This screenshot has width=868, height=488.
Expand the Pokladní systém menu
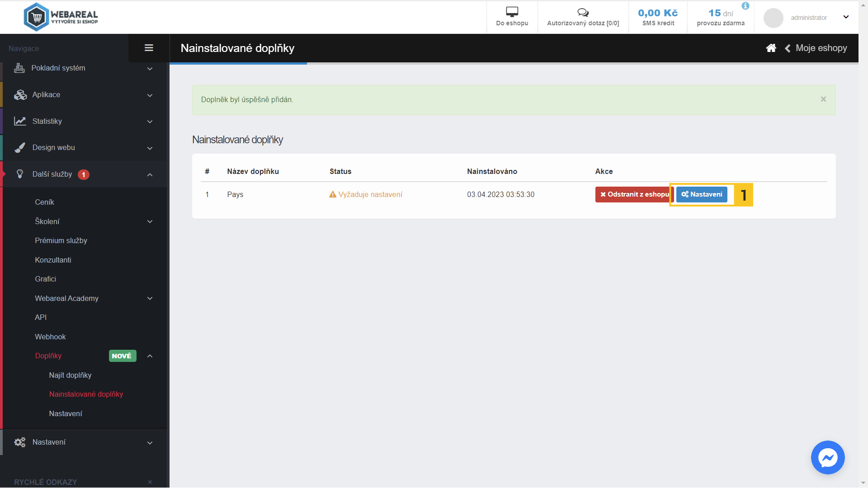tap(84, 68)
